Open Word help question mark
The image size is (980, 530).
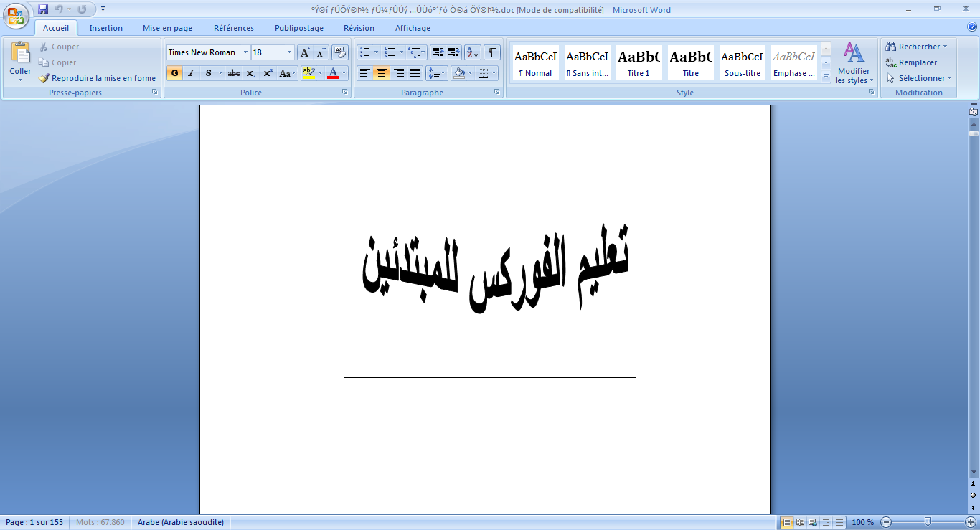[972, 27]
